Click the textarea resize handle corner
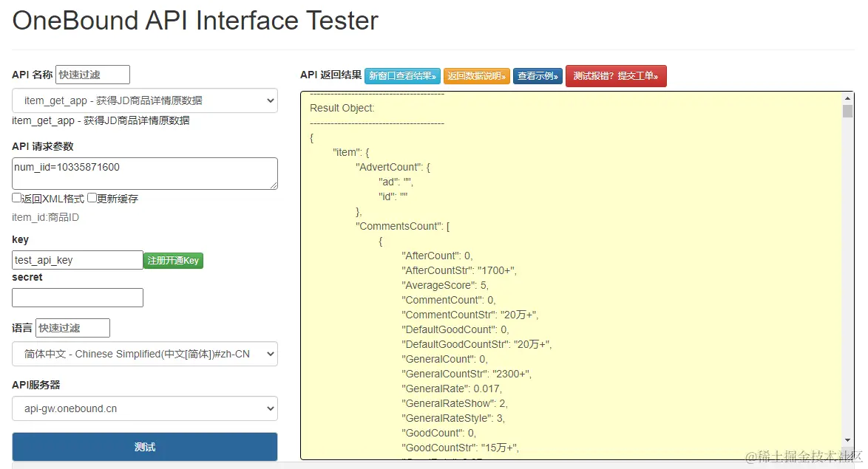This screenshot has height=469, width=868. pyautogui.click(x=274, y=185)
